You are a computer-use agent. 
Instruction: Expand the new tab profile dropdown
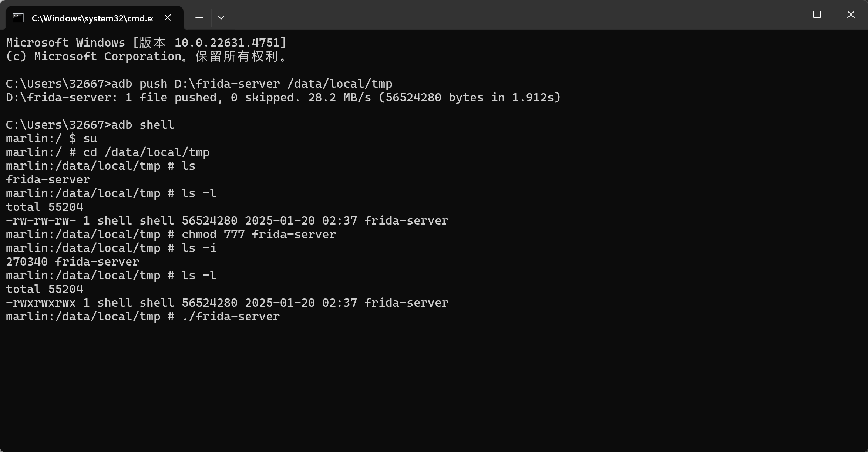221,18
